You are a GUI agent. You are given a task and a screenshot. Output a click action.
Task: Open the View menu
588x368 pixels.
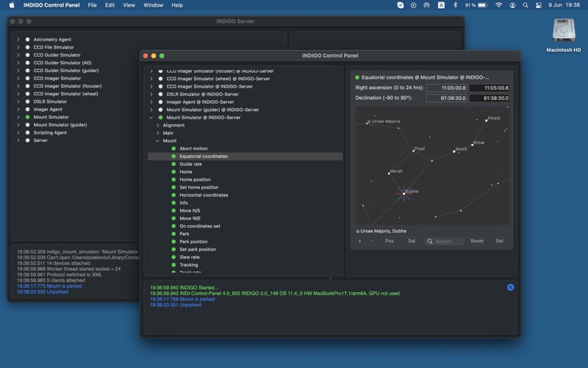(x=129, y=5)
